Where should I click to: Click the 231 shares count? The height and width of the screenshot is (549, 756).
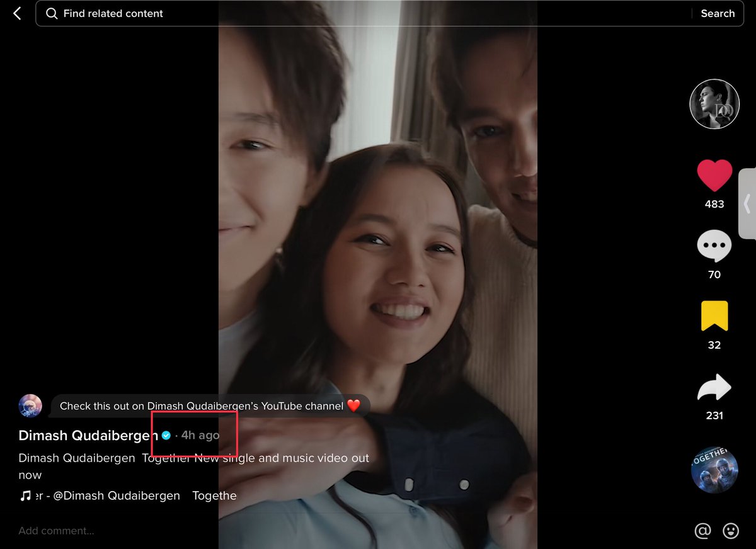coord(714,416)
